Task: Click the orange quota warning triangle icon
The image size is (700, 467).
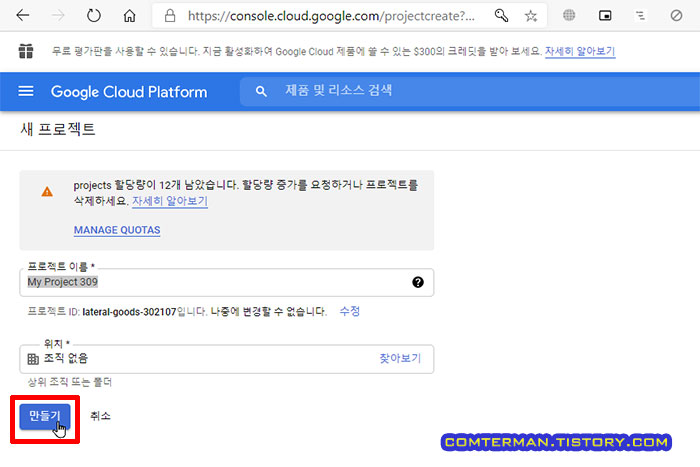Action: coord(47,192)
